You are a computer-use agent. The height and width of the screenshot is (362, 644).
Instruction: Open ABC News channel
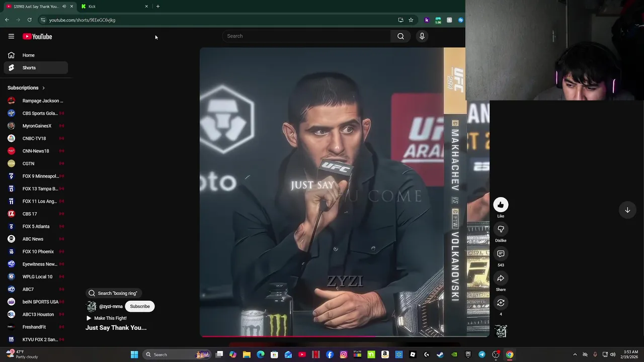[36, 239]
